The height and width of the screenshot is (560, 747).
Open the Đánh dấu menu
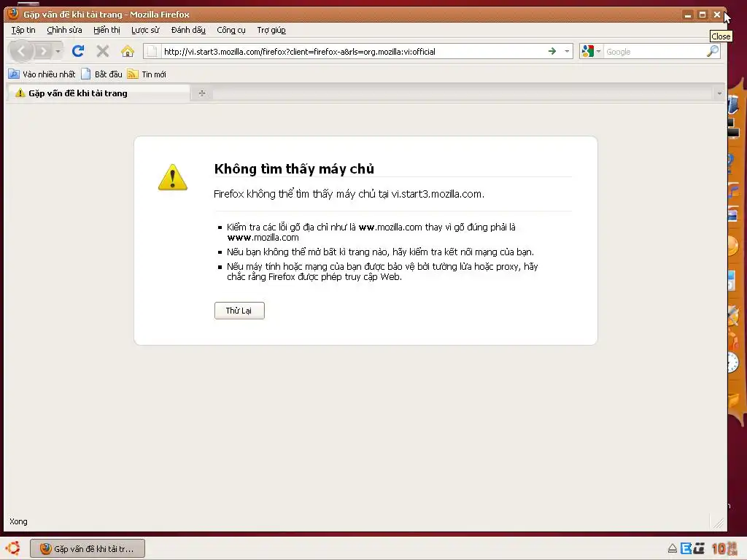click(188, 30)
